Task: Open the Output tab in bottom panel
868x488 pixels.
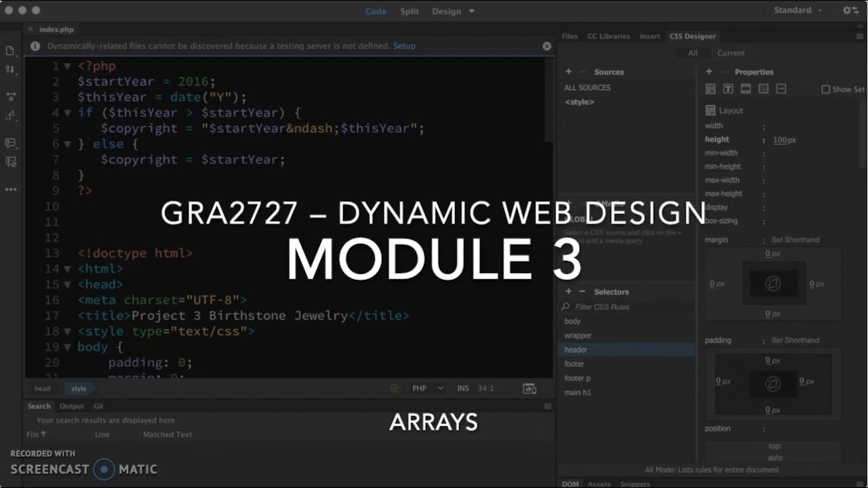Action: [71, 407]
